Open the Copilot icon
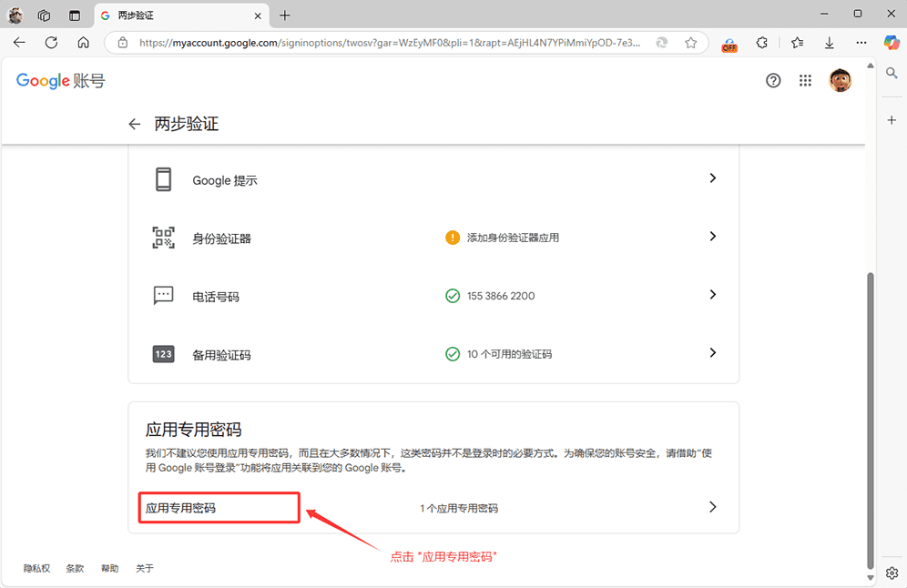 coord(892,42)
